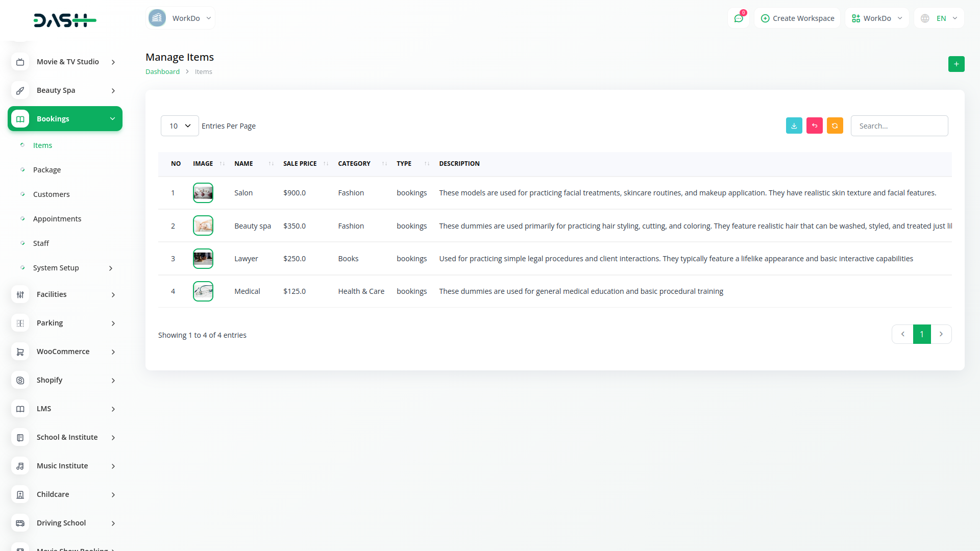Go to next page of results
Viewport: 980px width, 551px height.
pyautogui.click(x=941, y=334)
